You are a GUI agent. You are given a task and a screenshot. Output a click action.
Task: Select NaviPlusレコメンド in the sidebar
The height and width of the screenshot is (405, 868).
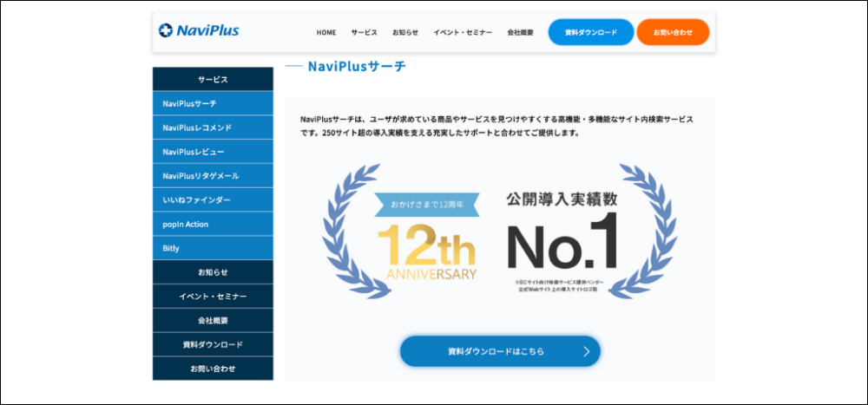213,127
